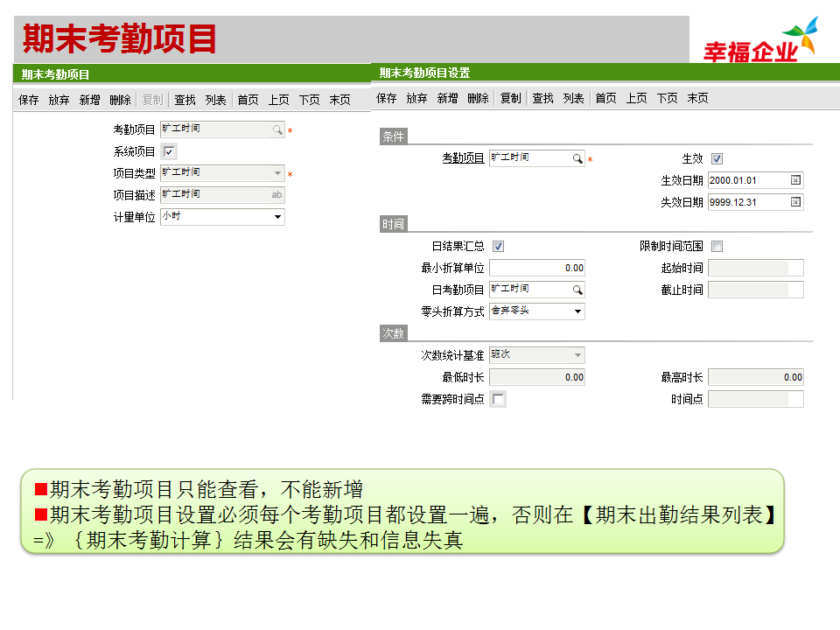Uncheck the 系统项目 checkbox
The height and width of the screenshot is (630, 840).
coord(167,150)
